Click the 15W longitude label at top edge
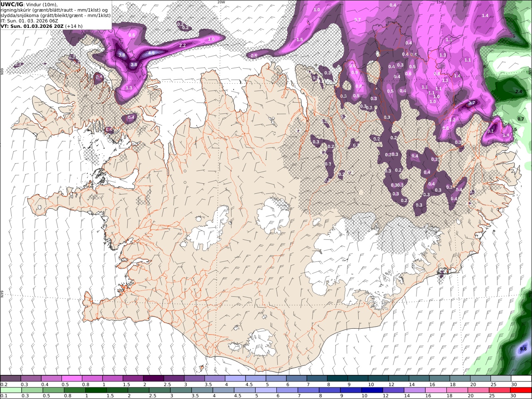Screen dimensions: 532x399 440,2
